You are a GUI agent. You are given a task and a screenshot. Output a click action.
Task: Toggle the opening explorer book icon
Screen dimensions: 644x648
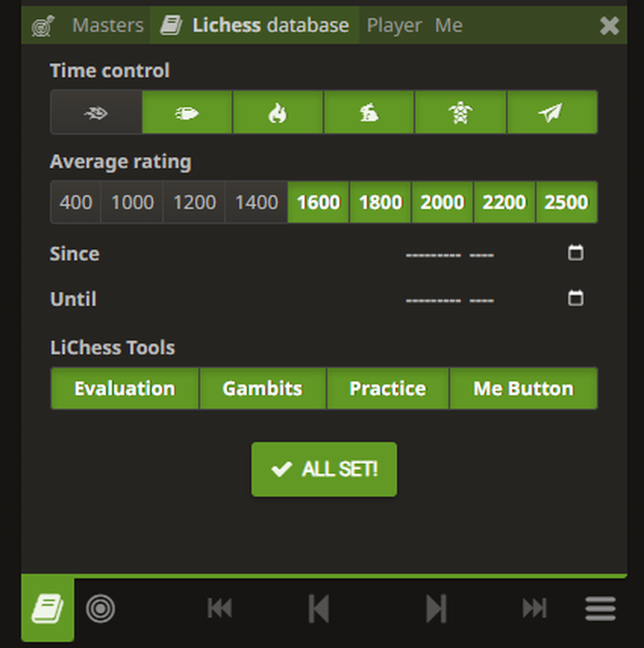coord(47,610)
